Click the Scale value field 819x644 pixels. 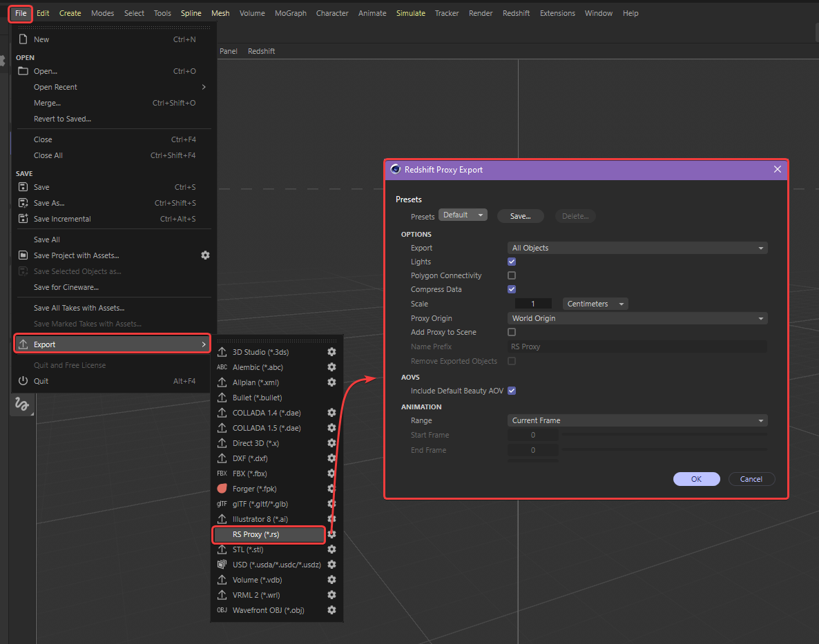(533, 304)
